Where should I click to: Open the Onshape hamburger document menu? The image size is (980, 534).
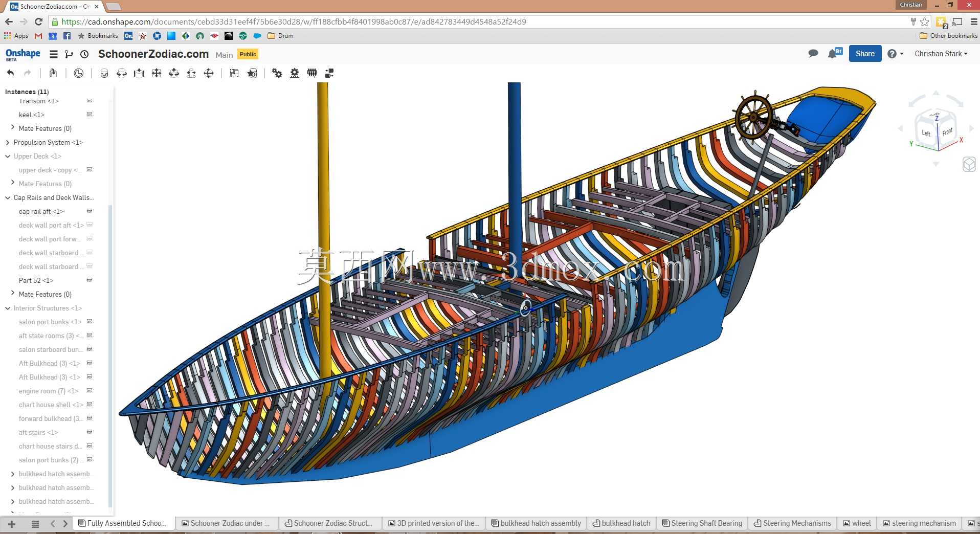(53, 54)
